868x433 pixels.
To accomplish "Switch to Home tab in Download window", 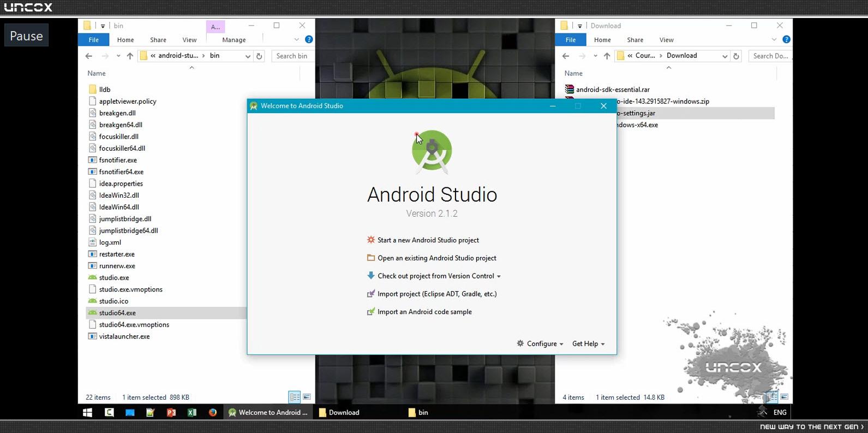I will tap(602, 40).
